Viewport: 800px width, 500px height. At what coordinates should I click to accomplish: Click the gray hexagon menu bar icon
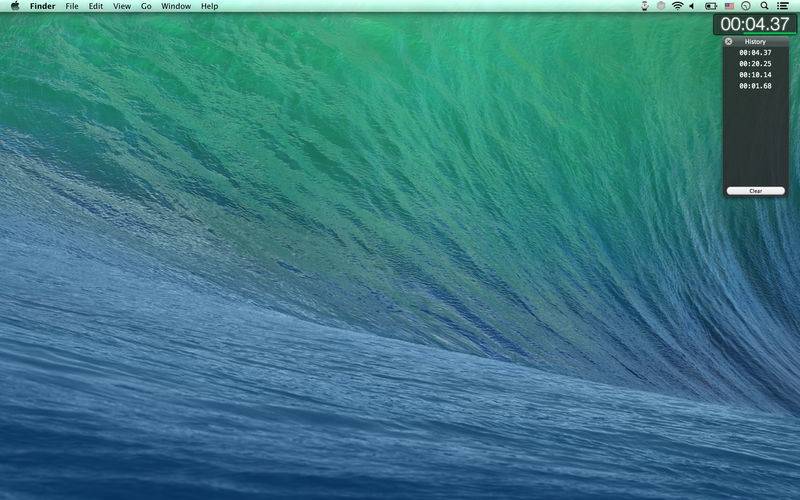click(x=661, y=6)
